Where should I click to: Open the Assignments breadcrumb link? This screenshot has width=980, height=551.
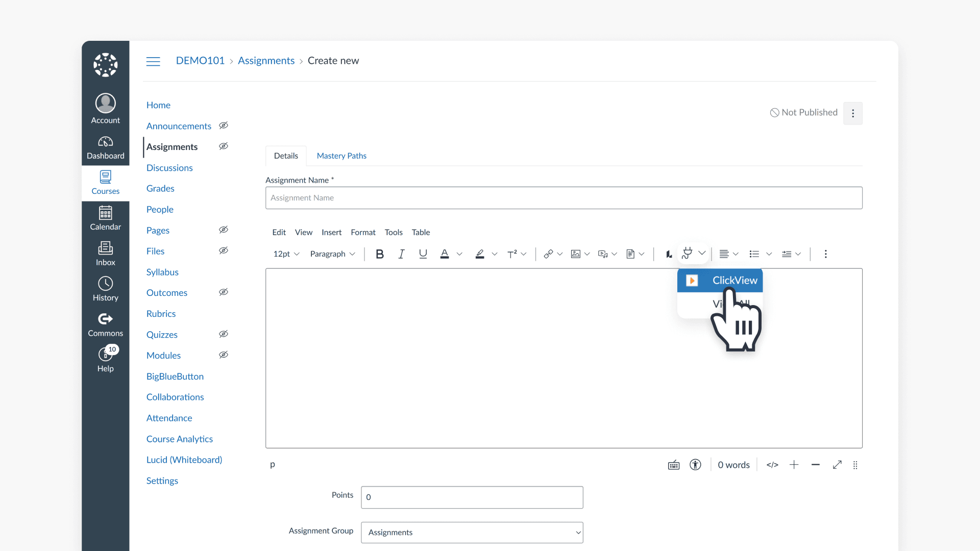(266, 60)
